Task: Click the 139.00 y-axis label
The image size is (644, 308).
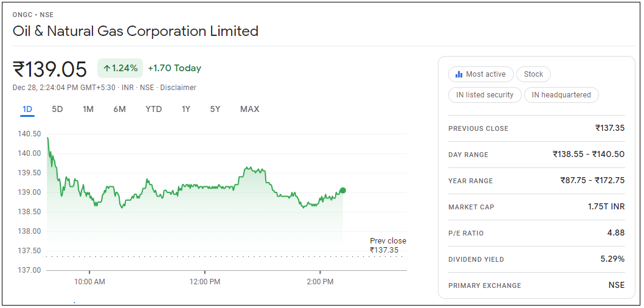Action: pyautogui.click(x=29, y=192)
